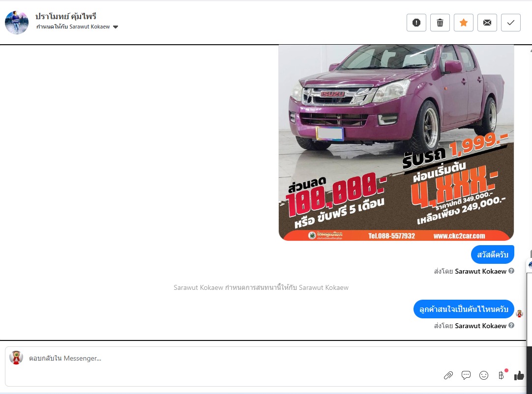Image resolution: width=532 pixels, height=394 pixels.
Task: Open saved replies speech bubble icon
Action: pos(466,375)
